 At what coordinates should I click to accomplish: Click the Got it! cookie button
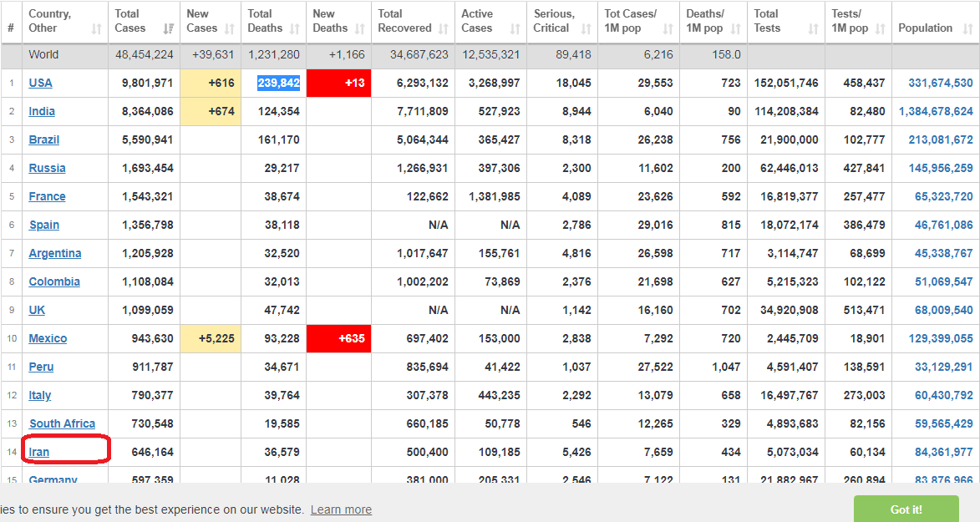[906, 509]
